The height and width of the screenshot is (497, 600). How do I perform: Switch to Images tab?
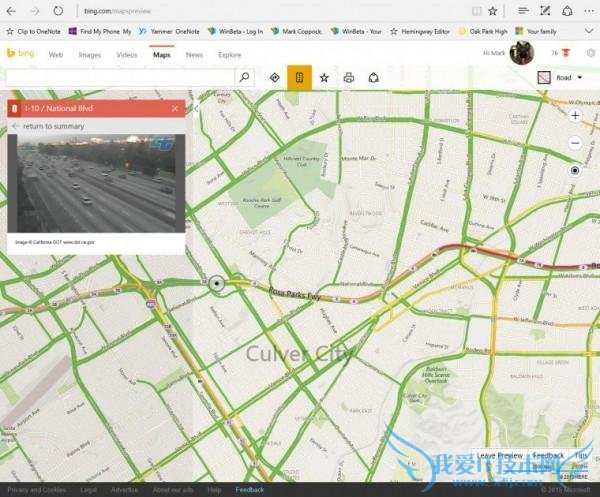90,55
